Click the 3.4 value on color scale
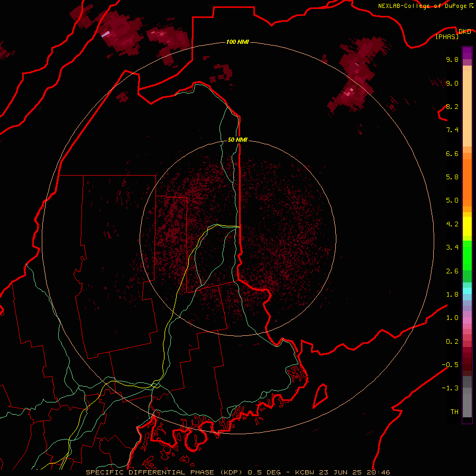This screenshot has height=476, width=476. (452, 248)
